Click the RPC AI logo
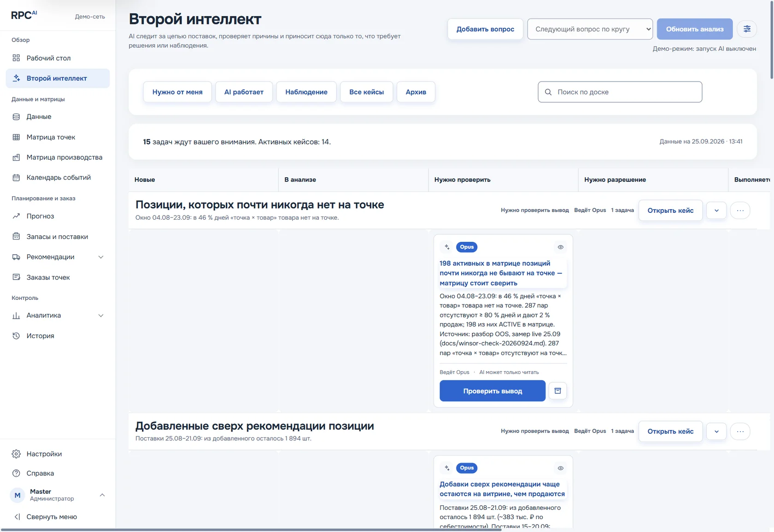This screenshot has width=774, height=532. coord(24,15)
